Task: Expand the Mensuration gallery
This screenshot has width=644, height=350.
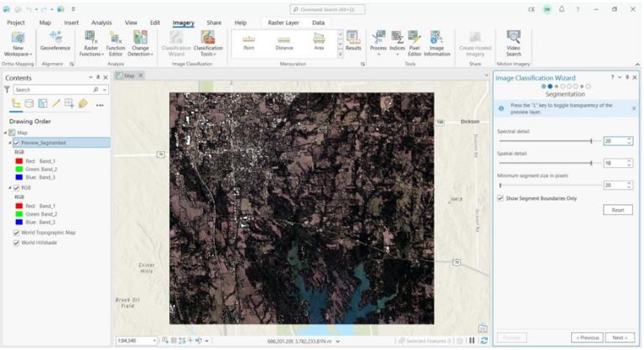Action: pos(340,55)
